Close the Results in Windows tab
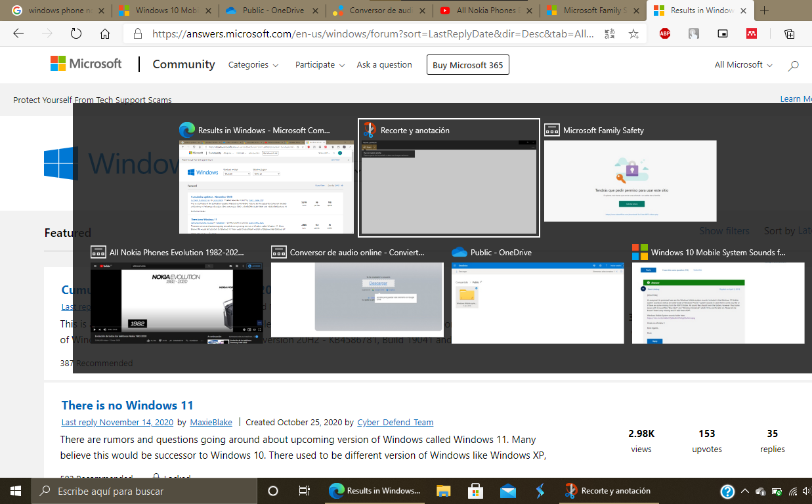The height and width of the screenshot is (504, 812). [x=744, y=10]
